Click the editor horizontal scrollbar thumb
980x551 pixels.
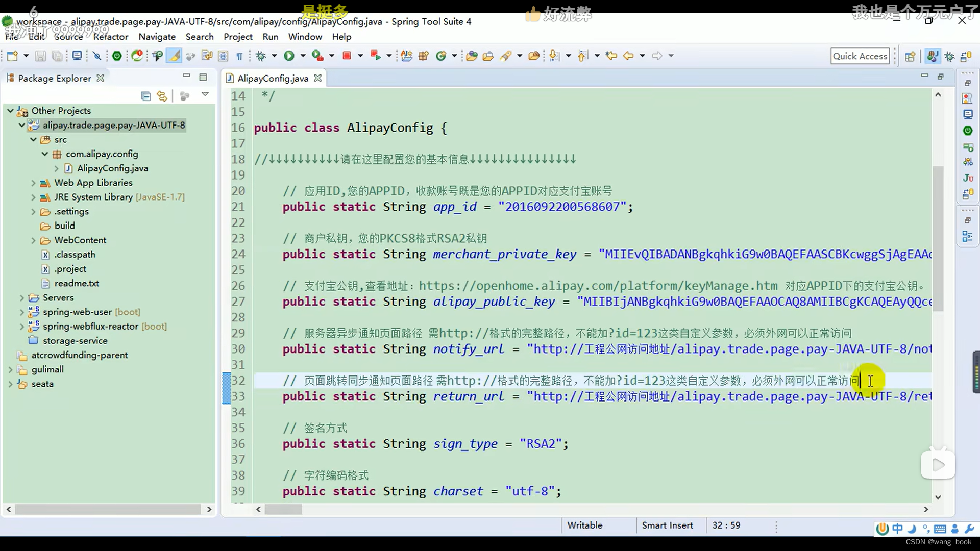pos(283,509)
